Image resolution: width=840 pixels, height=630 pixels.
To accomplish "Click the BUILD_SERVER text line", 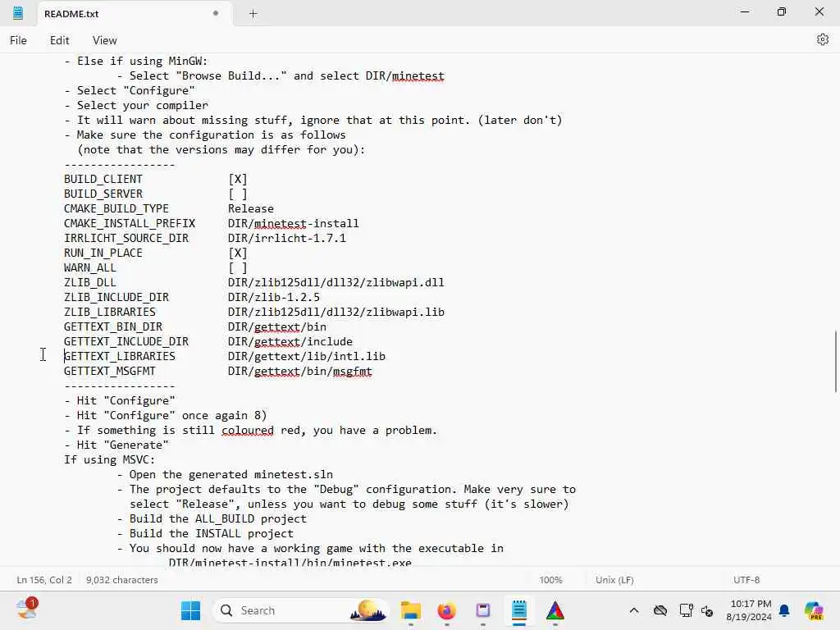I will (x=103, y=194).
